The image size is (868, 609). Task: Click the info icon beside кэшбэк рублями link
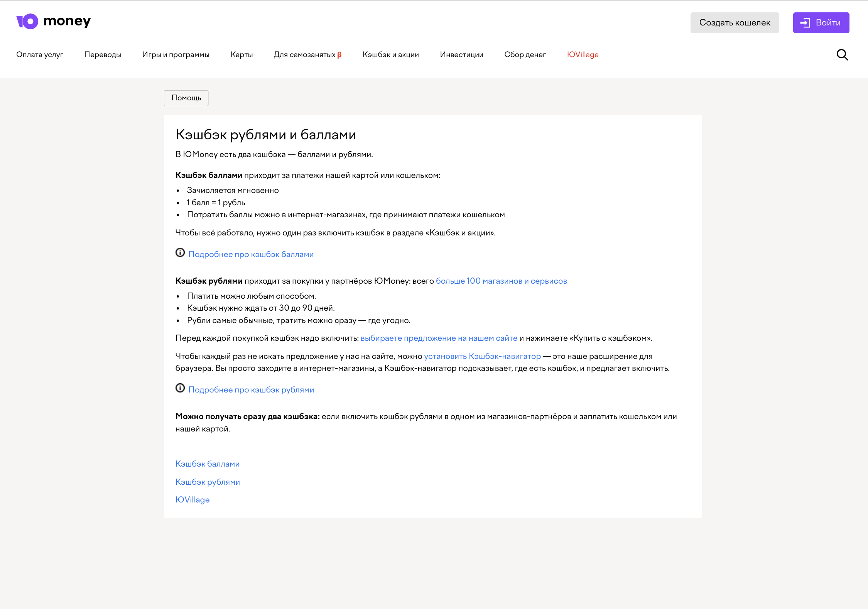click(180, 388)
